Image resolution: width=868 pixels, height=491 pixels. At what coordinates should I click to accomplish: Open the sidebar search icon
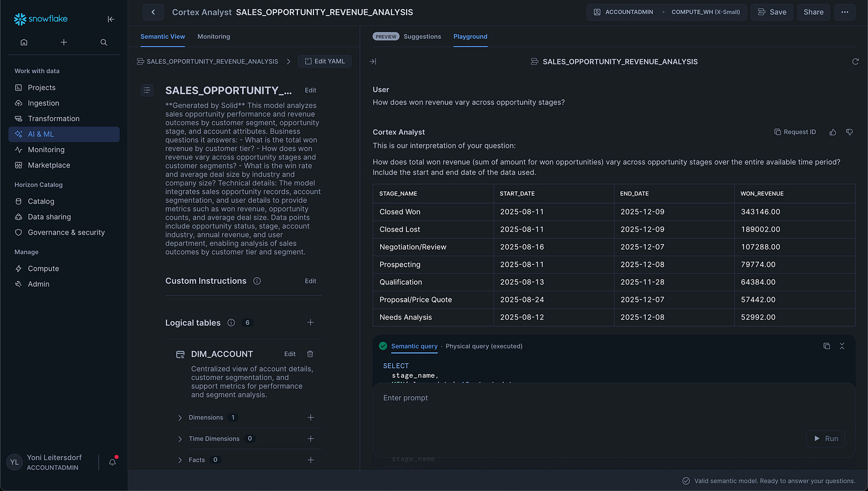point(104,42)
